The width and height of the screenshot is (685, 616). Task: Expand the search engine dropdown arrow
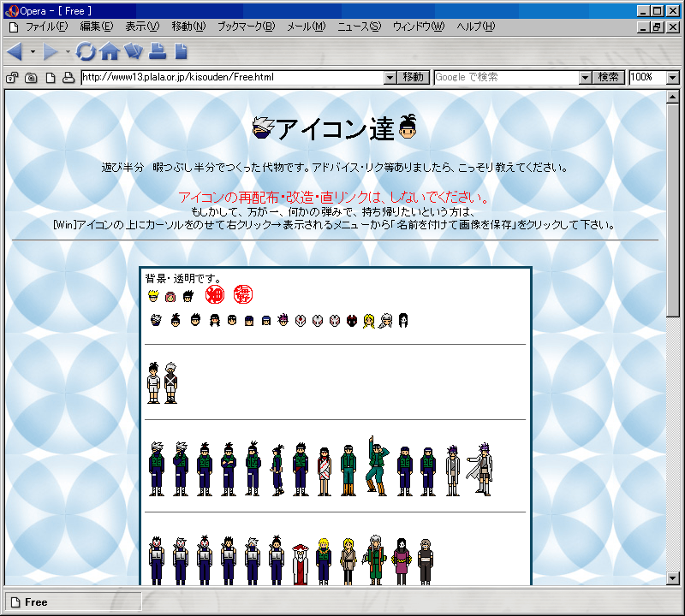[585, 78]
